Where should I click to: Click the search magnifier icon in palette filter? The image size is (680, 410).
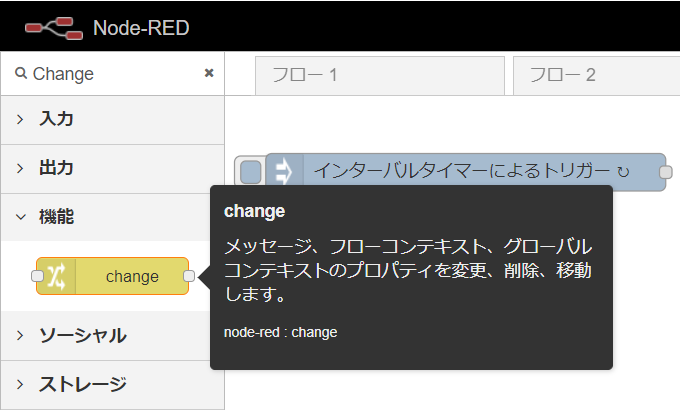pyautogui.click(x=21, y=73)
